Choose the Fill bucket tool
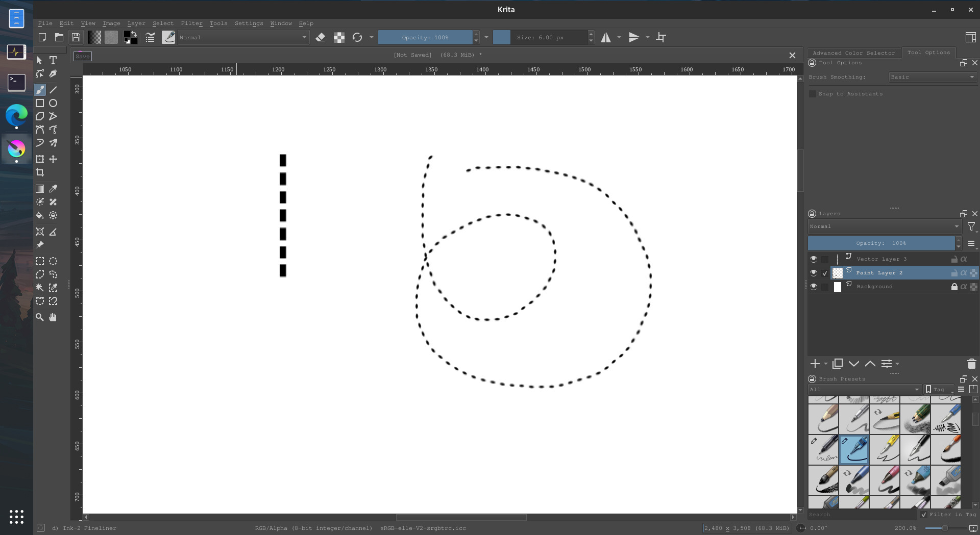Screen dimensions: 980x535 click(40, 216)
